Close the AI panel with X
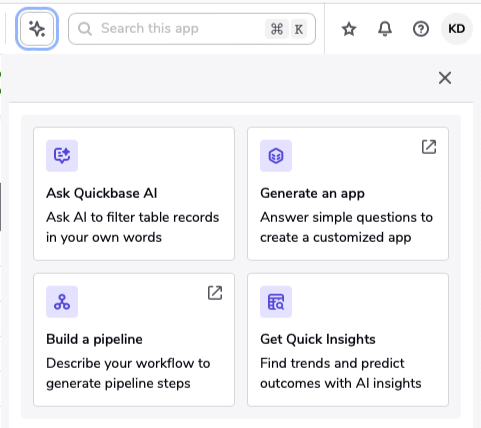Screen dimensions: 481x428 (445, 78)
